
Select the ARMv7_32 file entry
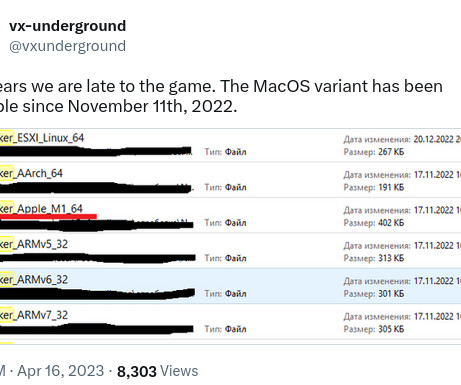click(230, 322)
